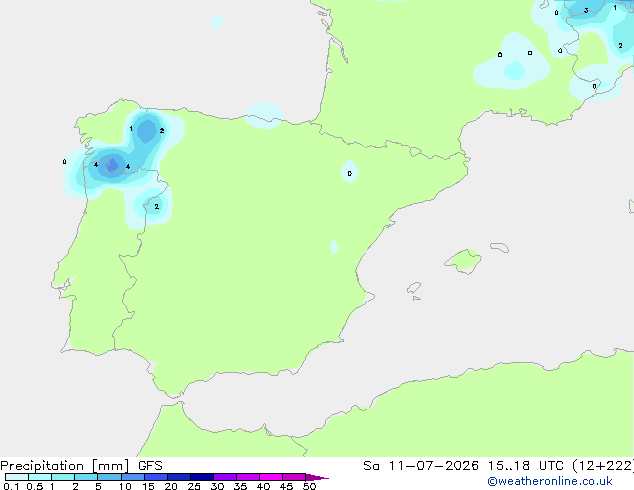Click the darkest blue rain core in Galicia
Image resolution: width=634 pixels, height=490 pixels.
coord(112,165)
